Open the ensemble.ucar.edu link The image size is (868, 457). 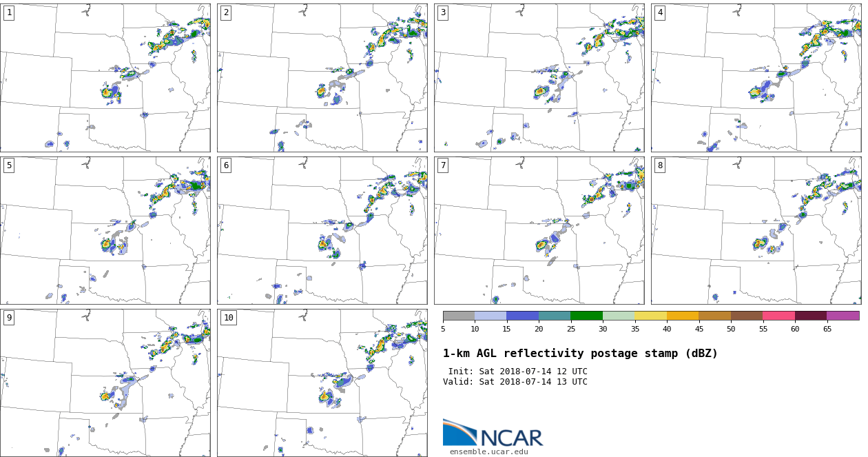pyautogui.click(x=488, y=452)
